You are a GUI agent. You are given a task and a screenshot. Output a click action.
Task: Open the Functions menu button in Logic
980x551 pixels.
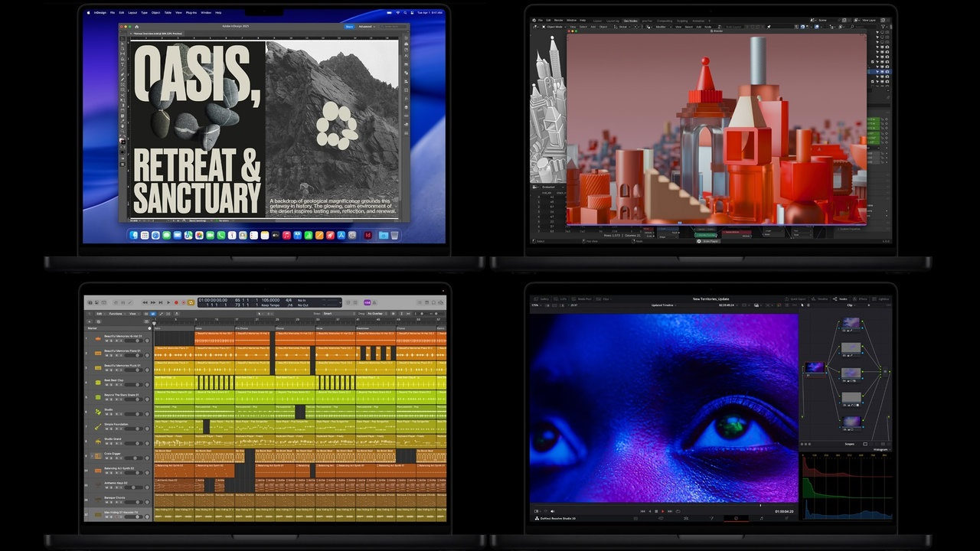tap(116, 314)
